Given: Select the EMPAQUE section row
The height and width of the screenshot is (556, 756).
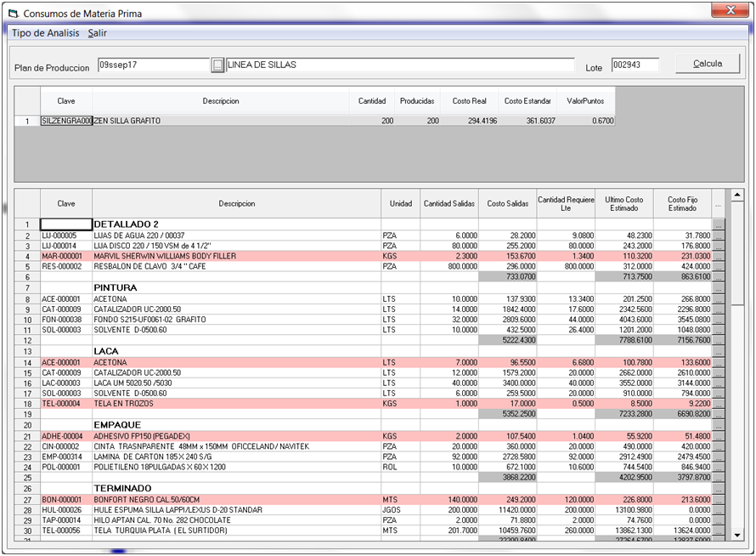Looking at the screenshot, I should point(370,425).
